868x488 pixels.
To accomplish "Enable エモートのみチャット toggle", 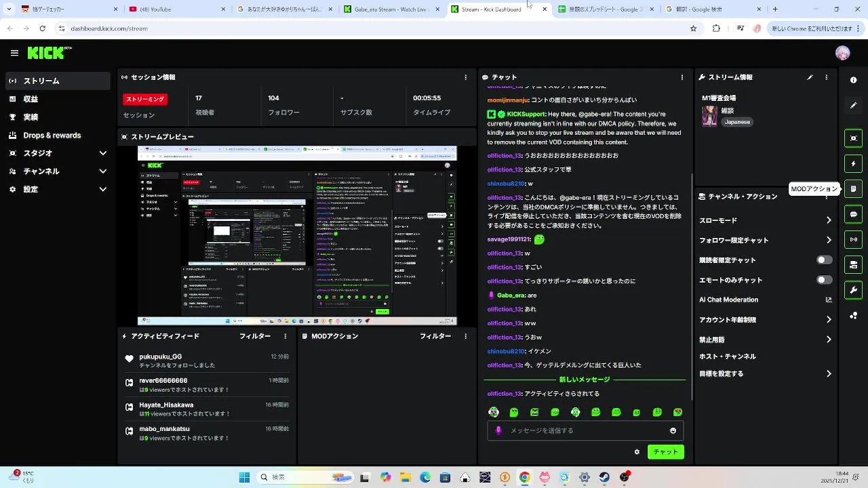I will (824, 280).
